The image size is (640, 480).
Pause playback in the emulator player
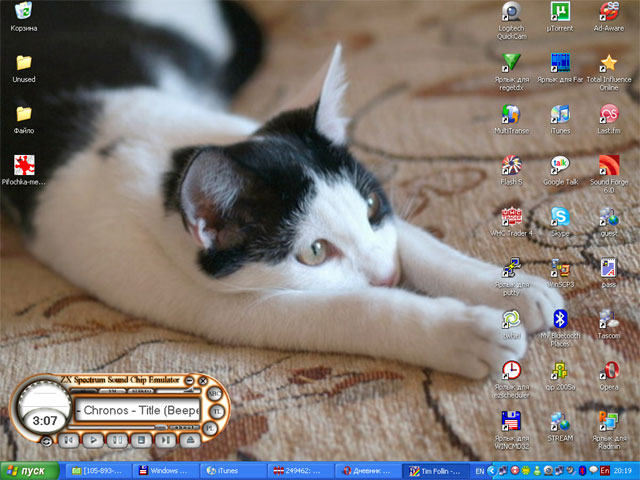(x=117, y=439)
